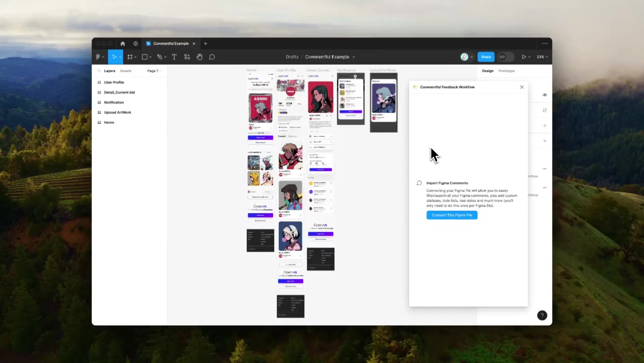The width and height of the screenshot is (644, 363).
Task: Toggle visibility with the eye icon
Action: tap(545, 95)
